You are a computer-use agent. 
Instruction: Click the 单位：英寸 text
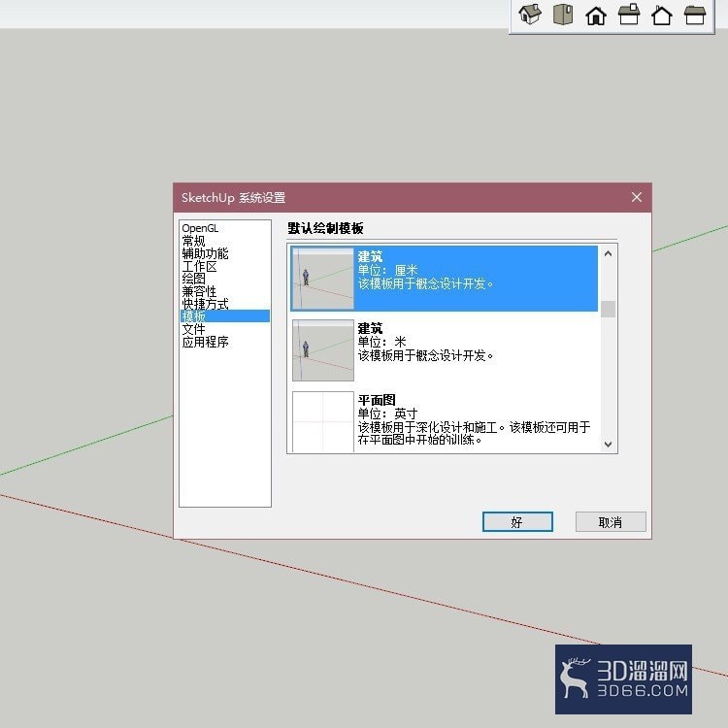387,414
